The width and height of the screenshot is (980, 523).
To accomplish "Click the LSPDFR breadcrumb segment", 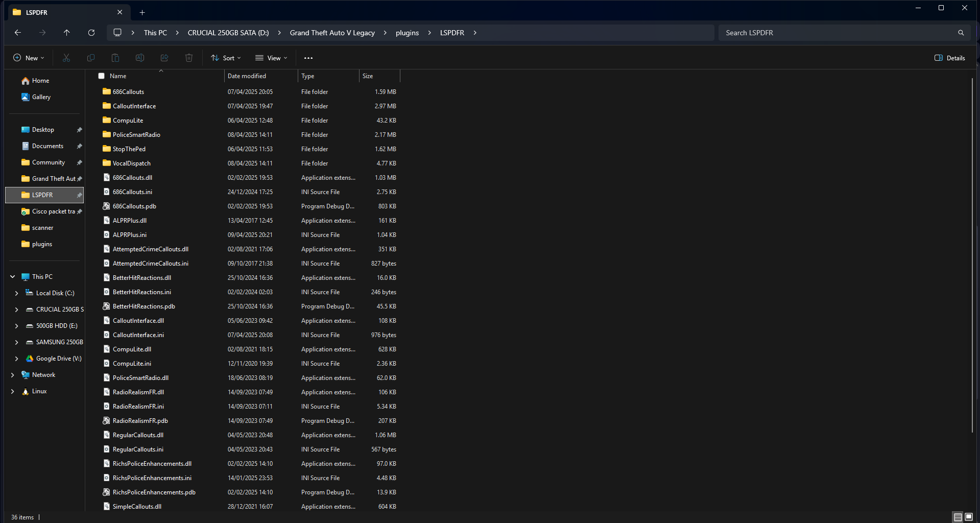I will pos(452,33).
